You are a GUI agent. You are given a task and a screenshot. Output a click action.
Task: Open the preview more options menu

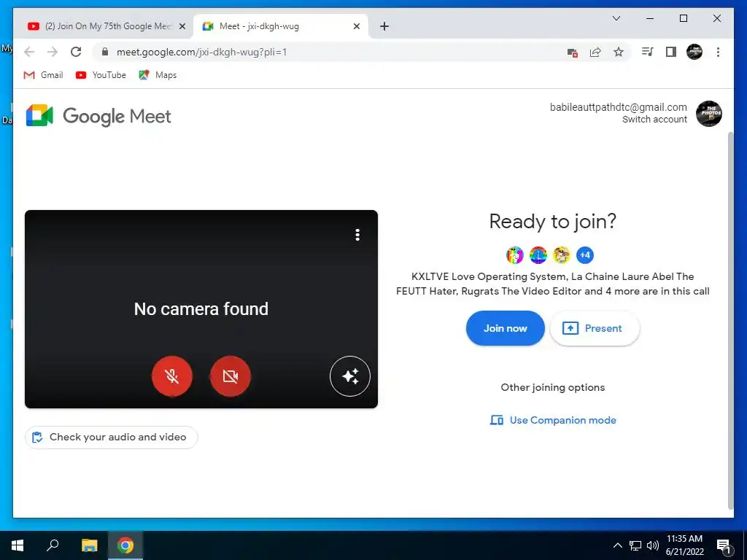point(357,235)
